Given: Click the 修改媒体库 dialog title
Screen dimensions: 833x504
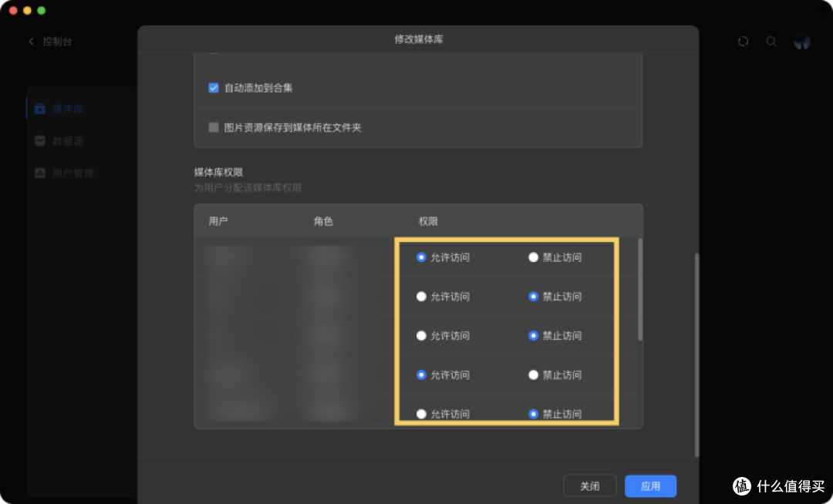Looking at the screenshot, I should point(419,39).
